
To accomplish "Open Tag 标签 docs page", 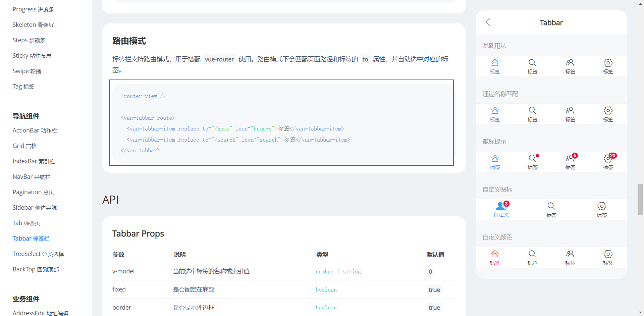I will (x=23, y=87).
